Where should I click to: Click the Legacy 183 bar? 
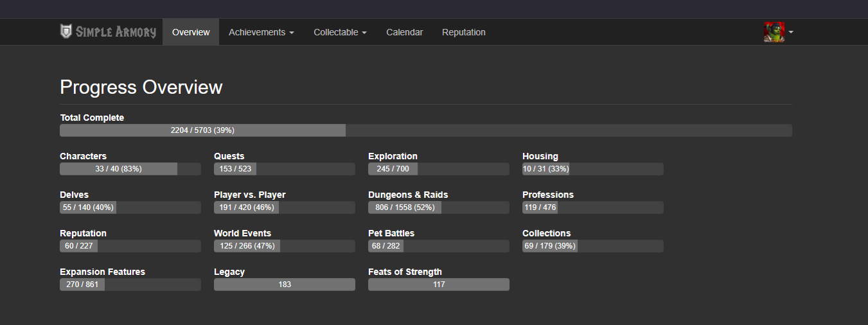[x=285, y=285]
